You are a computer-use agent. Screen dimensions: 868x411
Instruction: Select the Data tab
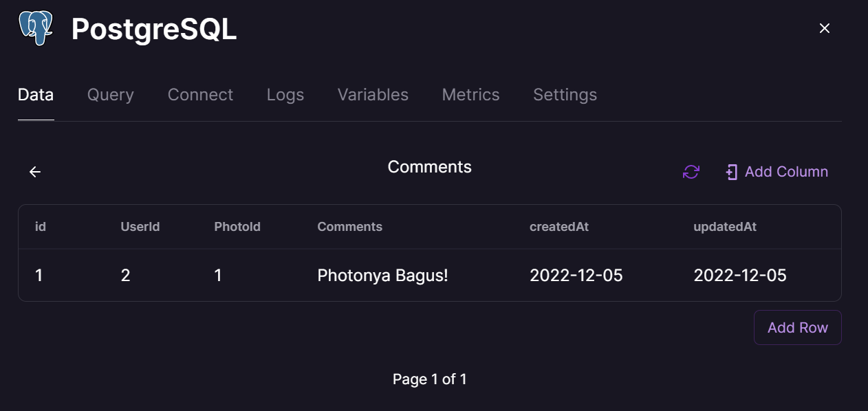35,95
